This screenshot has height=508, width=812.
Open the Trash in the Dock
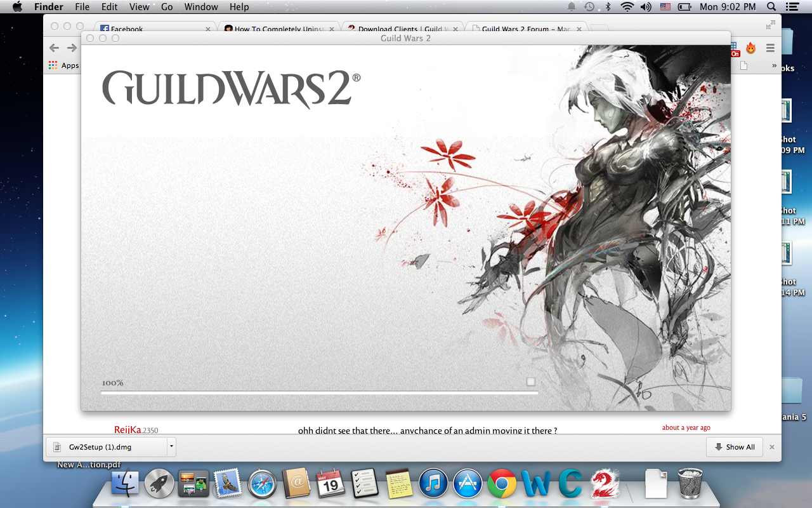(x=690, y=484)
